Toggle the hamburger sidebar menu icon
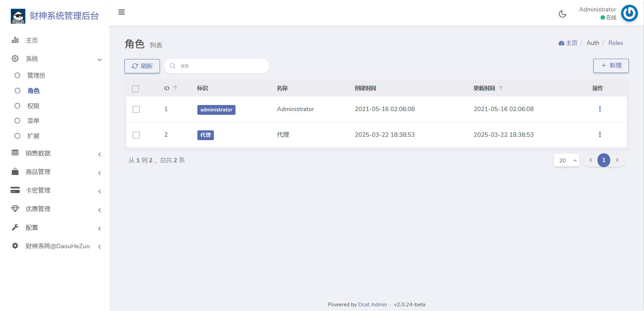 click(x=121, y=12)
